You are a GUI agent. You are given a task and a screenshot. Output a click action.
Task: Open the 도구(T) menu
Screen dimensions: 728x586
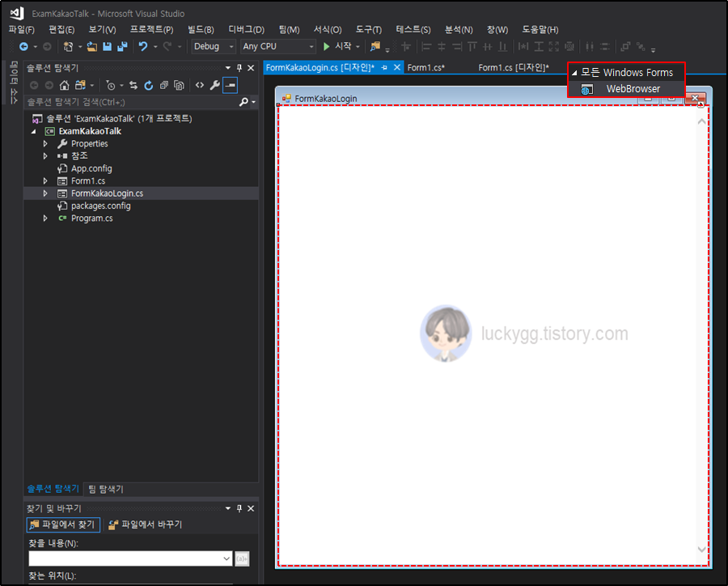click(x=369, y=30)
